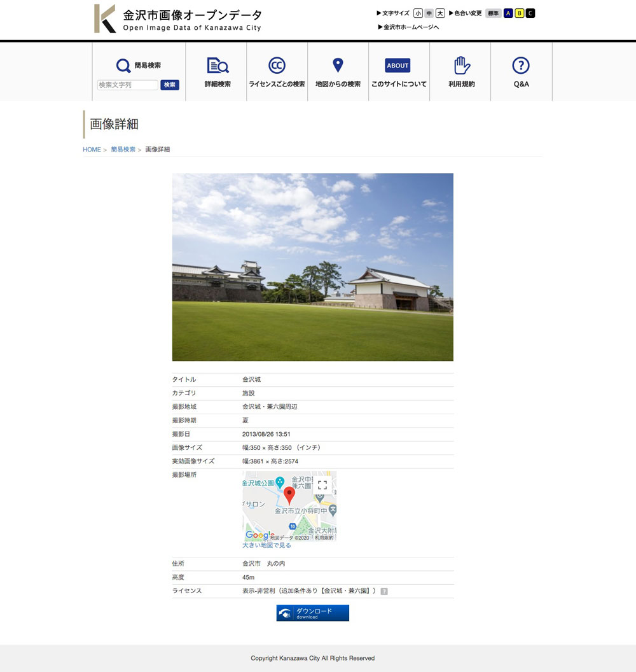This screenshot has height=672, width=636.
Task: Click the Google logo on map
Action: pyautogui.click(x=258, y=535)
